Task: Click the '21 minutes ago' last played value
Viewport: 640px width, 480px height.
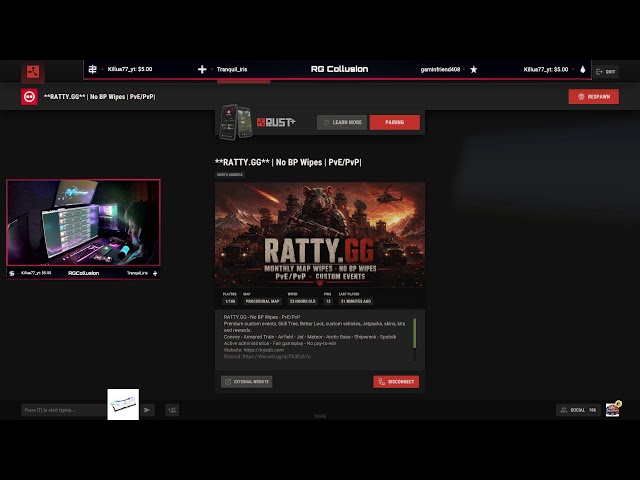Action: [356, 301]
